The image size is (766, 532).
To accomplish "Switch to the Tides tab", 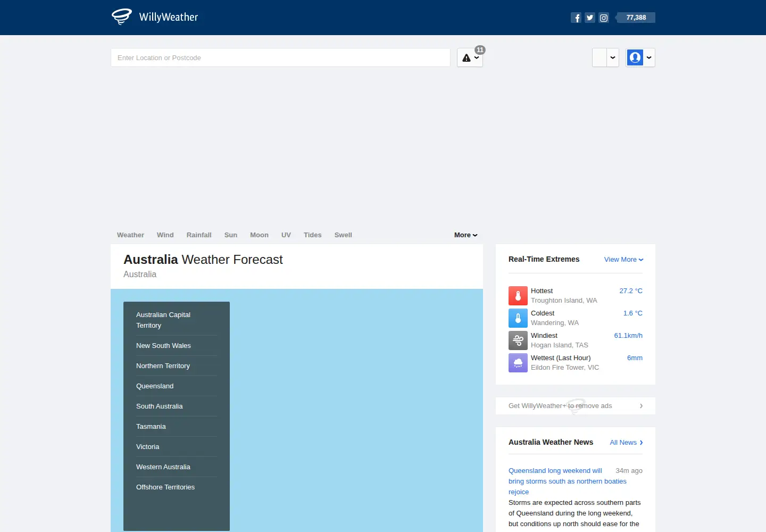I will [313, 235].
